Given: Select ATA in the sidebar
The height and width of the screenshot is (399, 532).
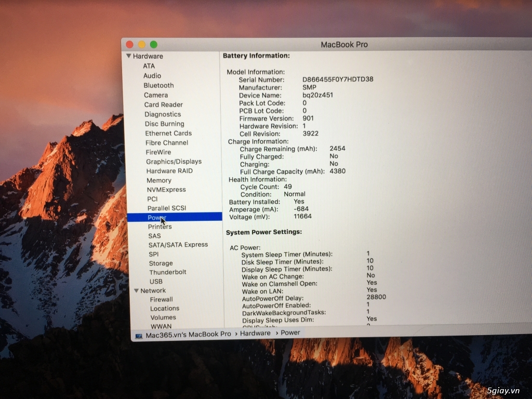Looking at the screenshot, I should pyautogui.click(x=149, y=66).
